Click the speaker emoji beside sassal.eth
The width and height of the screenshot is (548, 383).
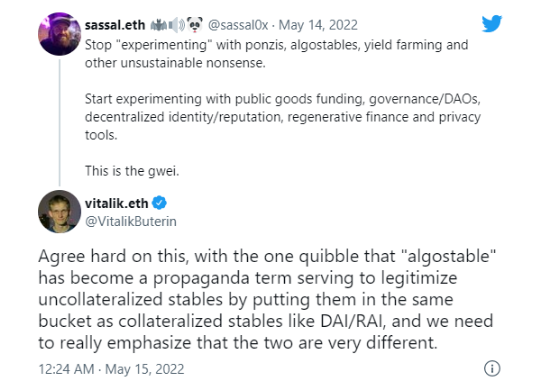pyautogui.click(x=177, y=25)
